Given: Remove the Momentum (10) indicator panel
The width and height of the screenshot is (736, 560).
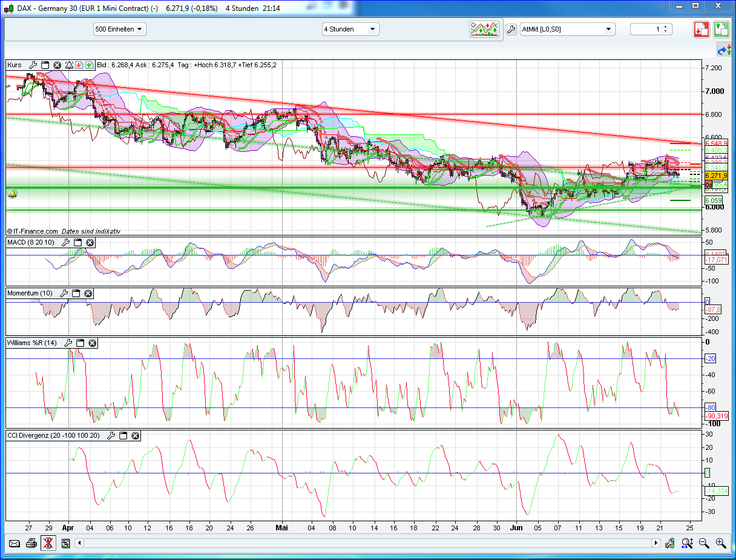Looking at the screenshot, I should click(88, 294).
